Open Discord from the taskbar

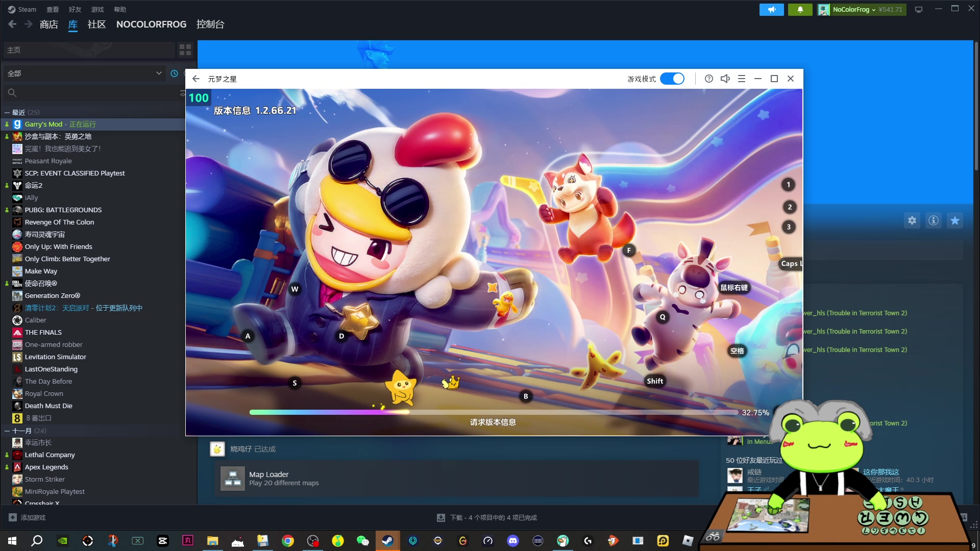(513, 540)
